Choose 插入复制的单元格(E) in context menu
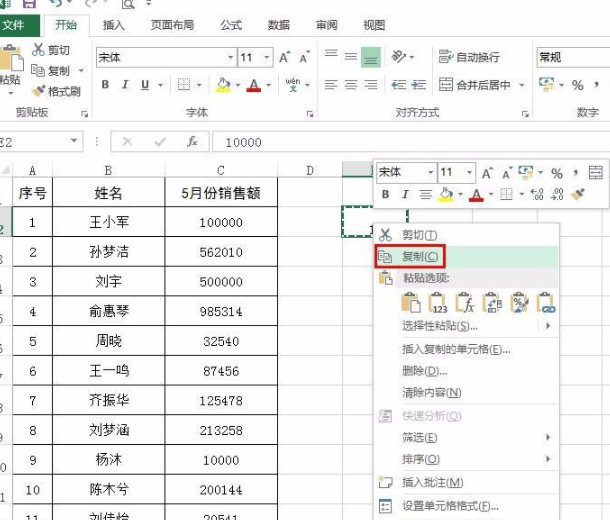The height and width of the screenshot is (520, 610). click(466, 349)
